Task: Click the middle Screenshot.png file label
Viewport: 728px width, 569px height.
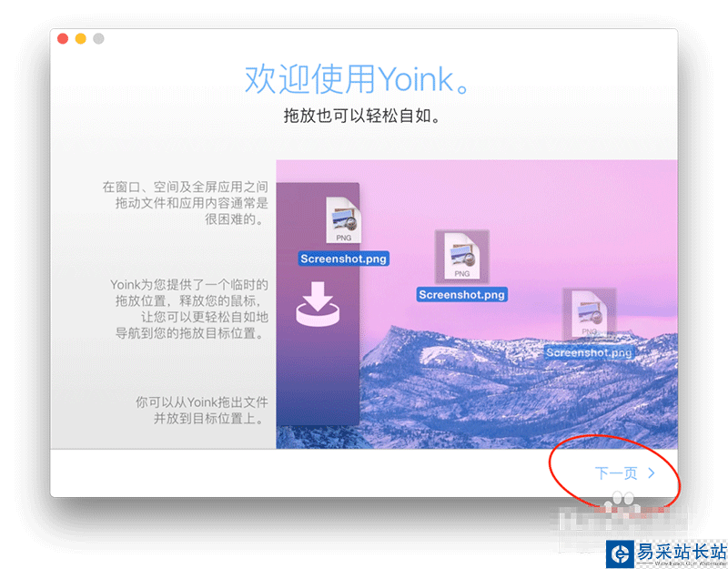Action: 462,294
